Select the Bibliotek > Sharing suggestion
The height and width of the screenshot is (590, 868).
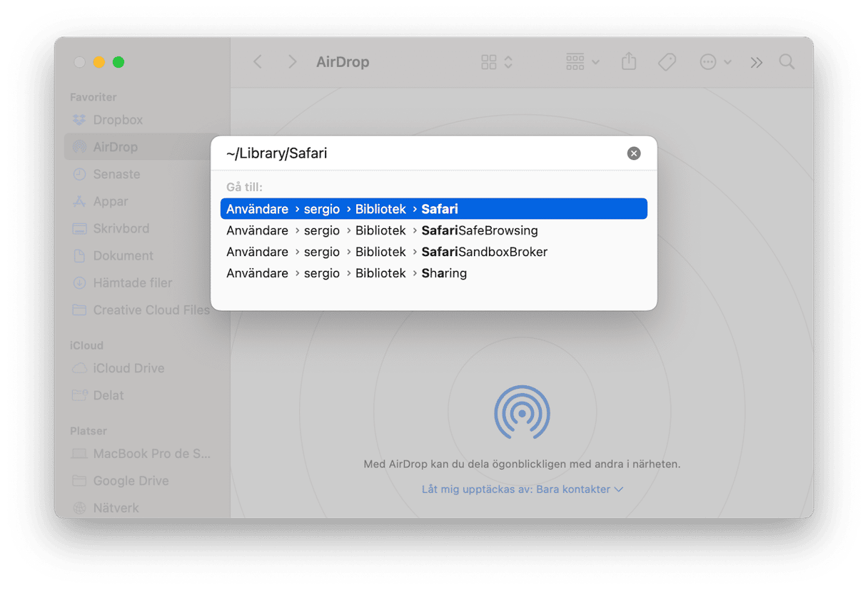click(x=434, y=273)
